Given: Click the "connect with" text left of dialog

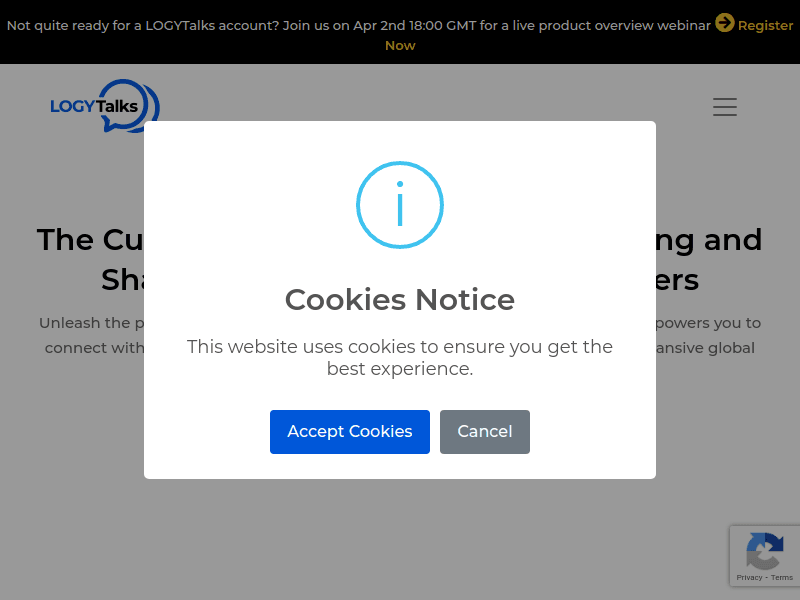Looking at the screenshot, I should [x=94, y=348].
